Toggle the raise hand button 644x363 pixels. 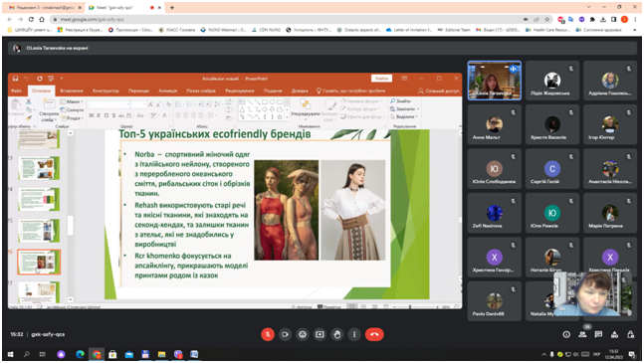[x=337, y=334]
